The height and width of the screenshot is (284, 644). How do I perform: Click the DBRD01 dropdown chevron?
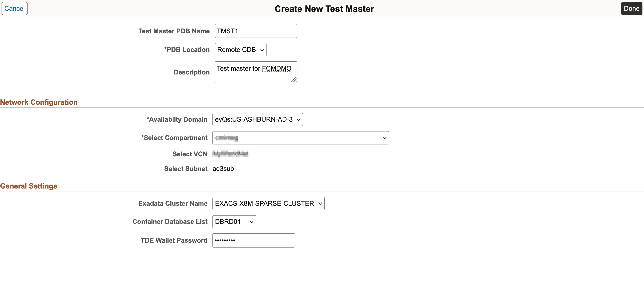(252, 222)
